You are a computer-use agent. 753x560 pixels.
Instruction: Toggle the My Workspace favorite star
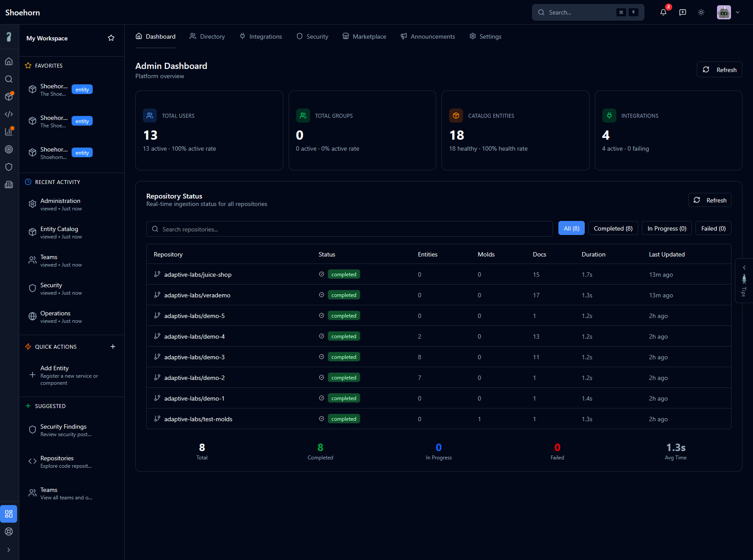tap(111, 38)
